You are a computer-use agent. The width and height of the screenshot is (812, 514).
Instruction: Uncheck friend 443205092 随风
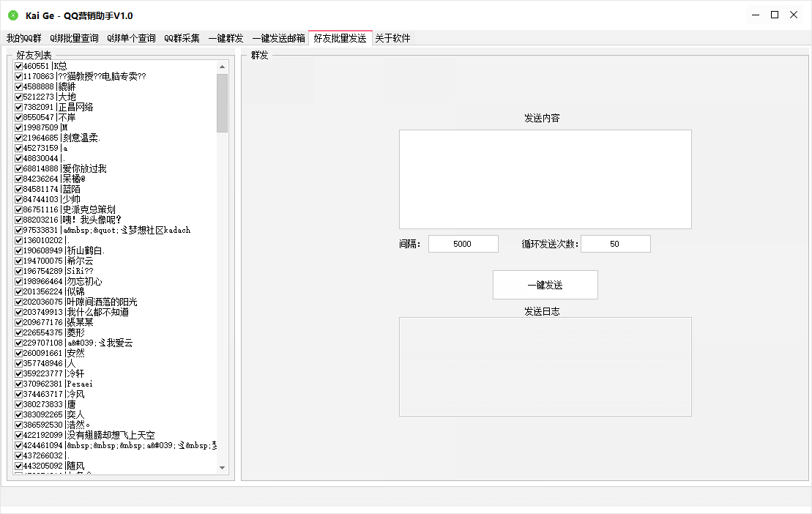point(18,466)
